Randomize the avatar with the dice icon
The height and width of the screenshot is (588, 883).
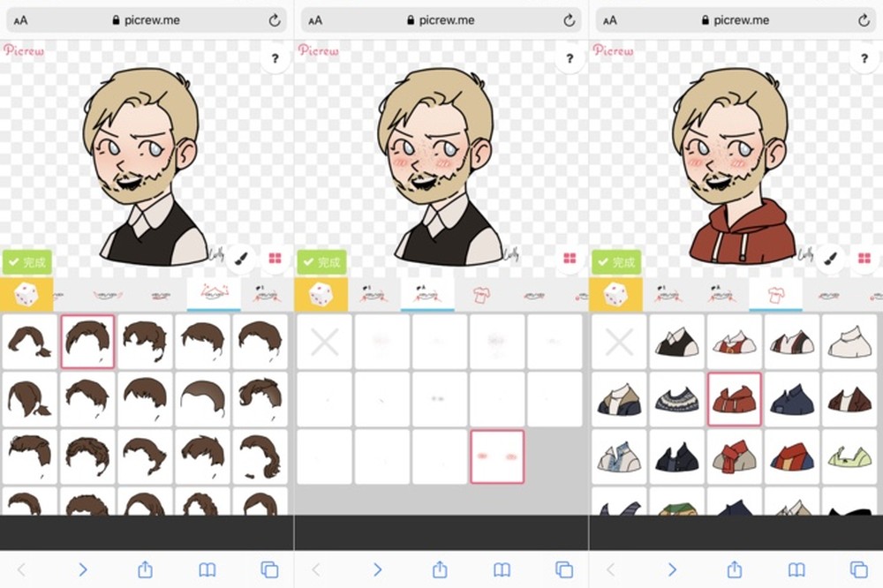[26, 294]
